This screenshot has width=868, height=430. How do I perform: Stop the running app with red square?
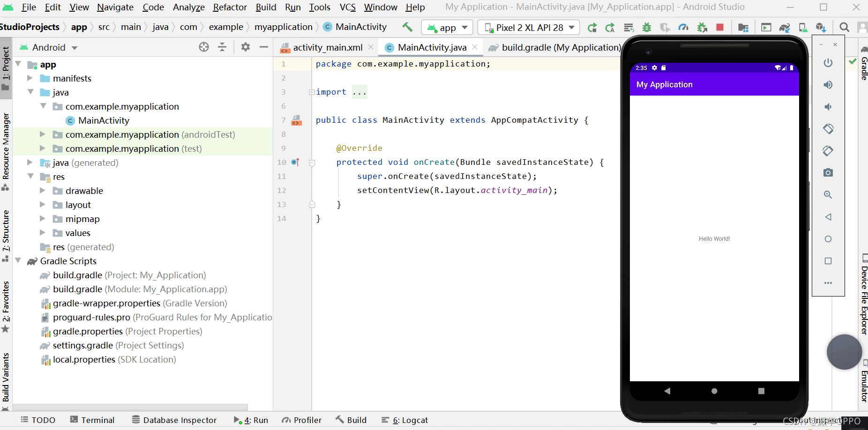coord(720,28)
